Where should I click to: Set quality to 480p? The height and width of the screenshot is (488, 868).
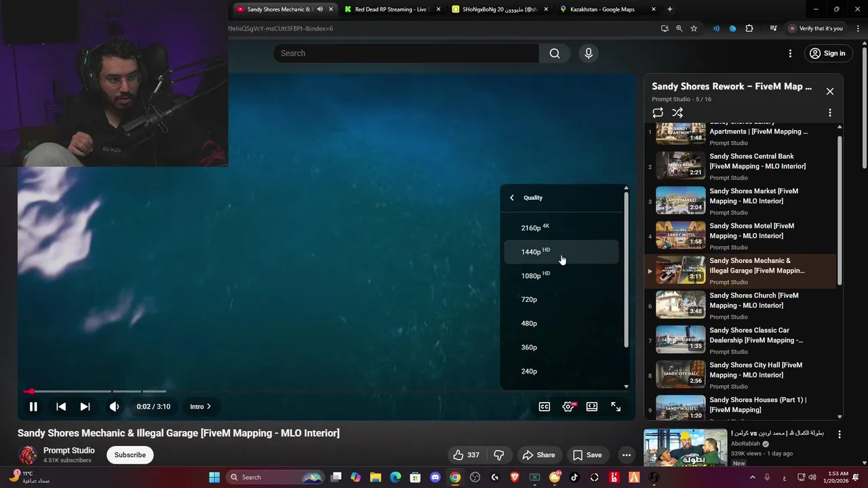[561, 323]
